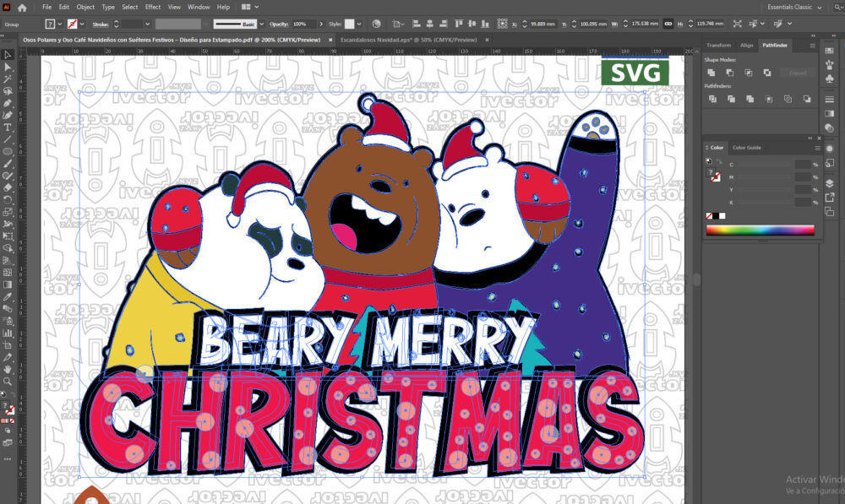
Task: Select the Selection tool arrow
Action: (8, 55)
